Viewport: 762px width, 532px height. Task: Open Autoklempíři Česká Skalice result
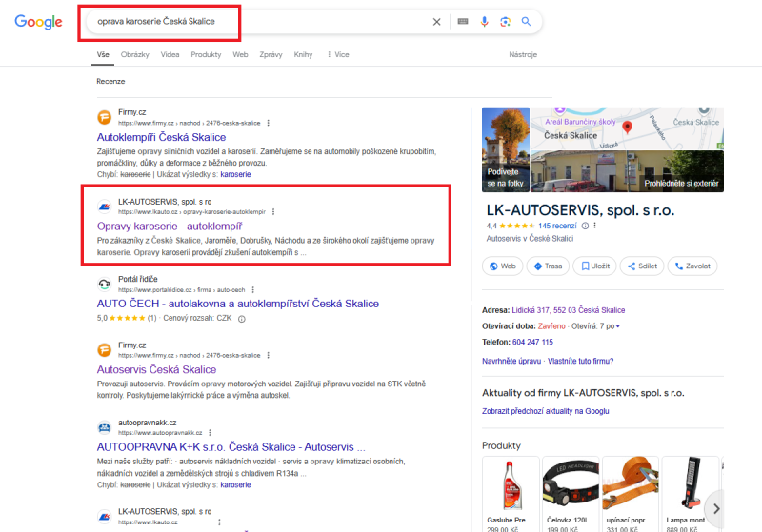(161, 137)
